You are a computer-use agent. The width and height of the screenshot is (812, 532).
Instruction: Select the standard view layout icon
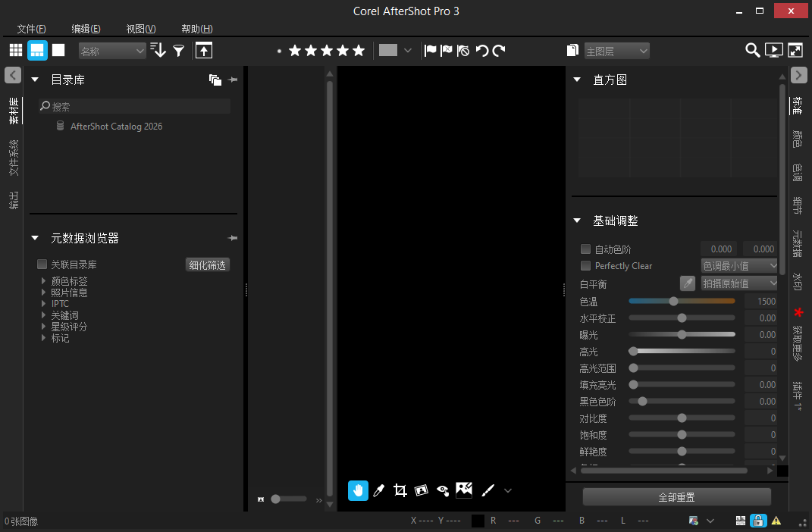(x=37, y=50)
